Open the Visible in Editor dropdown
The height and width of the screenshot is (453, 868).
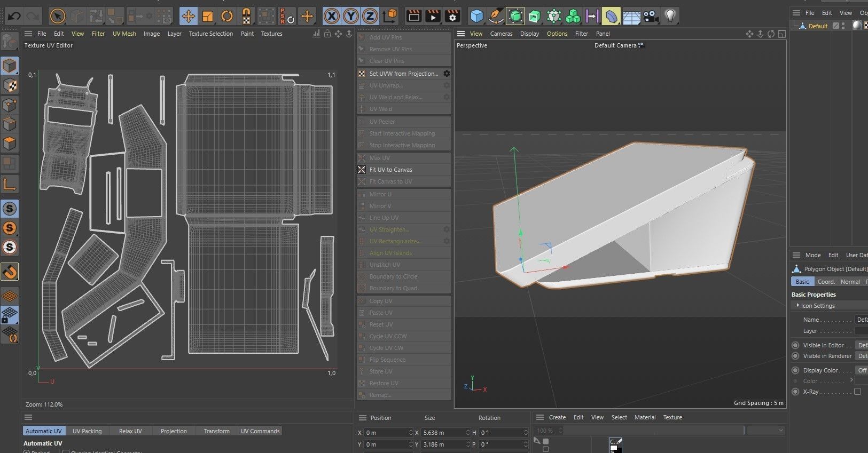coord(861,345)
